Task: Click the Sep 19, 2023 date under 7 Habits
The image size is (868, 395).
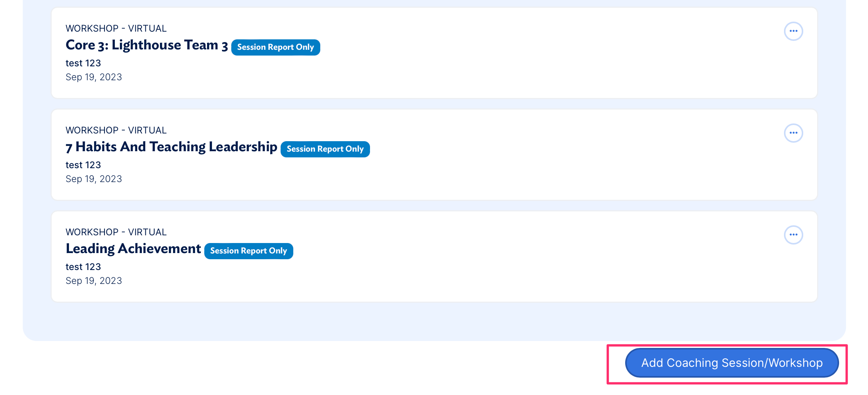Action: pyautogui.click(x=94, y=179)
